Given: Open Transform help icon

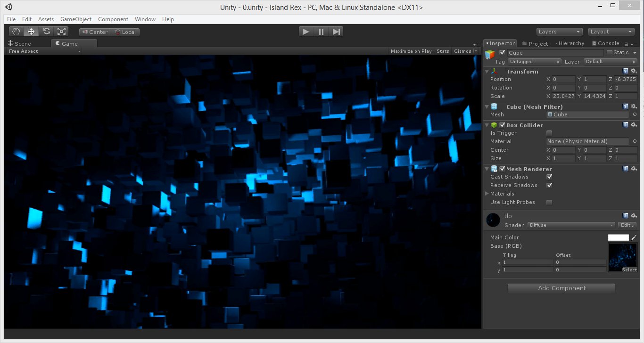Looking at the screenshot, I should 626,71.
